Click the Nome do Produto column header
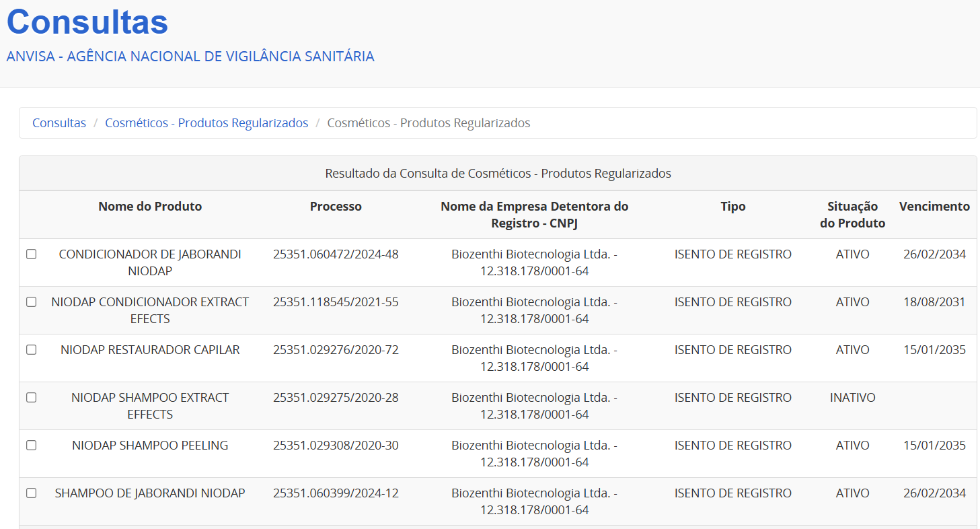This screenshot has width=980, height=529. [x=150, y=207]
